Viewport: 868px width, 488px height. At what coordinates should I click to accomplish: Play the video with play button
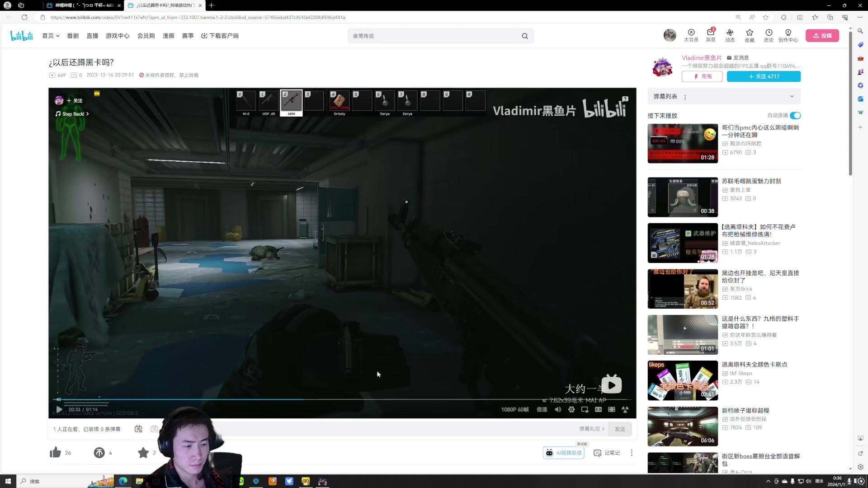pos(59,409)
